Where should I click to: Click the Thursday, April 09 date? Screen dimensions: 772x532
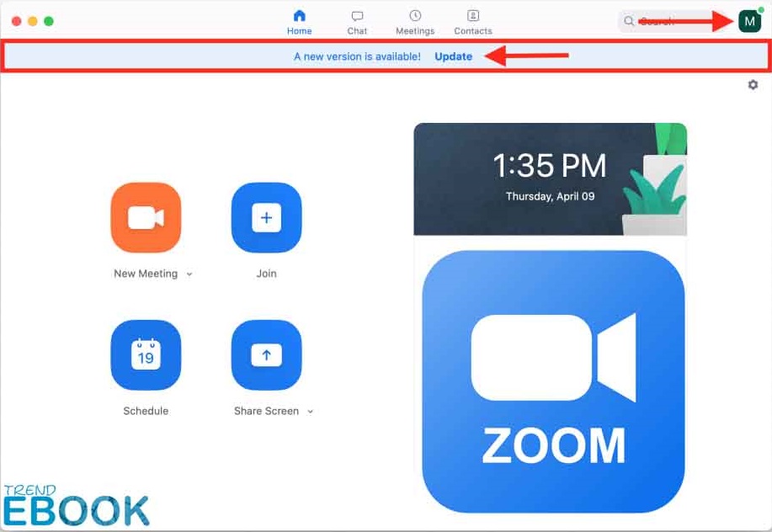point(550,196)
